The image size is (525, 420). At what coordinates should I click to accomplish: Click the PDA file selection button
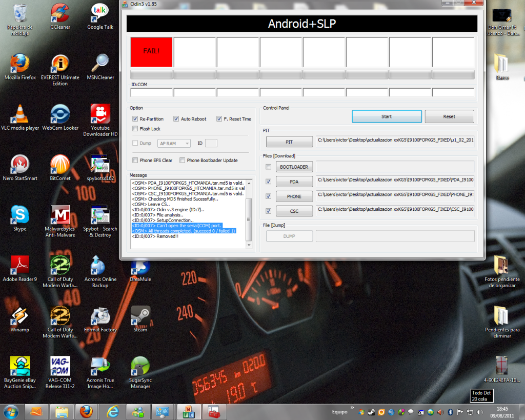(x=294, y=182)
